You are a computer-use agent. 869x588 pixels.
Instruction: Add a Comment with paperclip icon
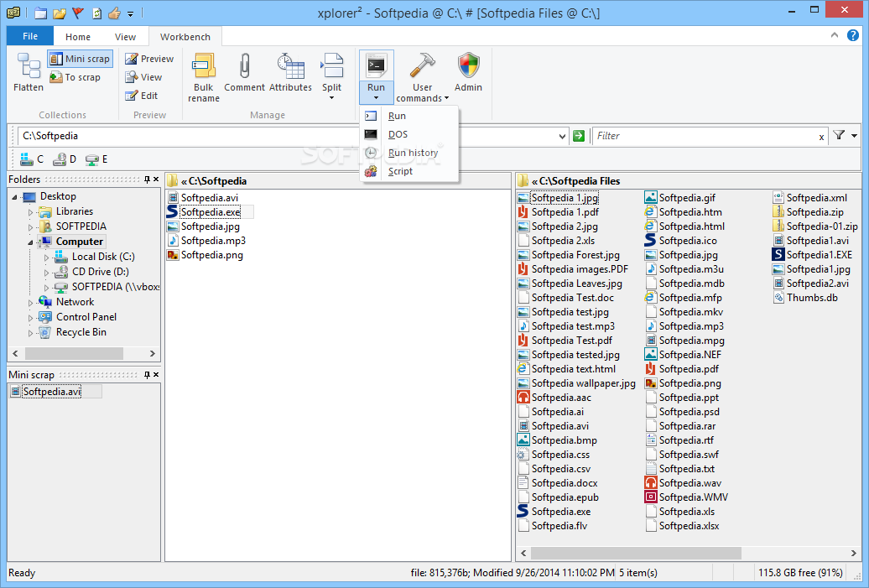[x=244, y=72]
